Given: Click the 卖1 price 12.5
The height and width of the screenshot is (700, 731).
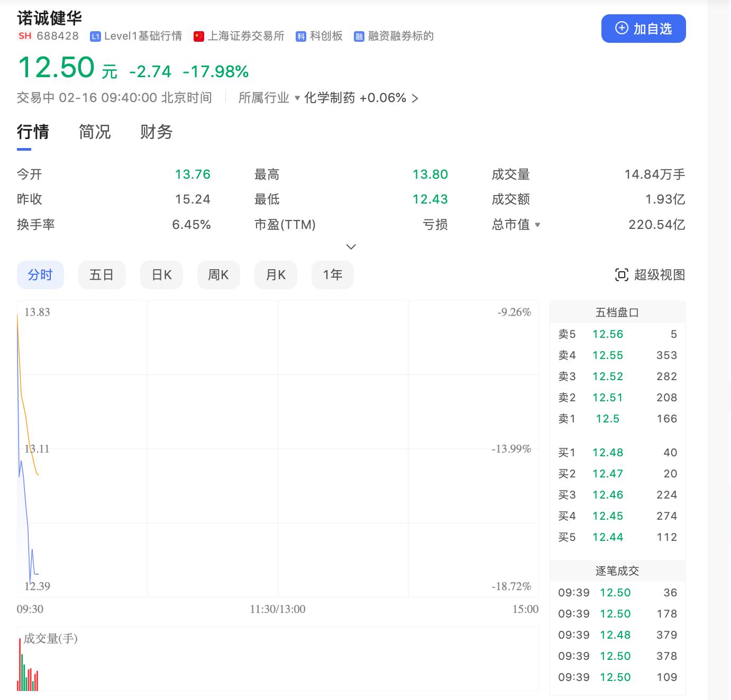Looking at the screenshot, I should (x=608, y=419).
